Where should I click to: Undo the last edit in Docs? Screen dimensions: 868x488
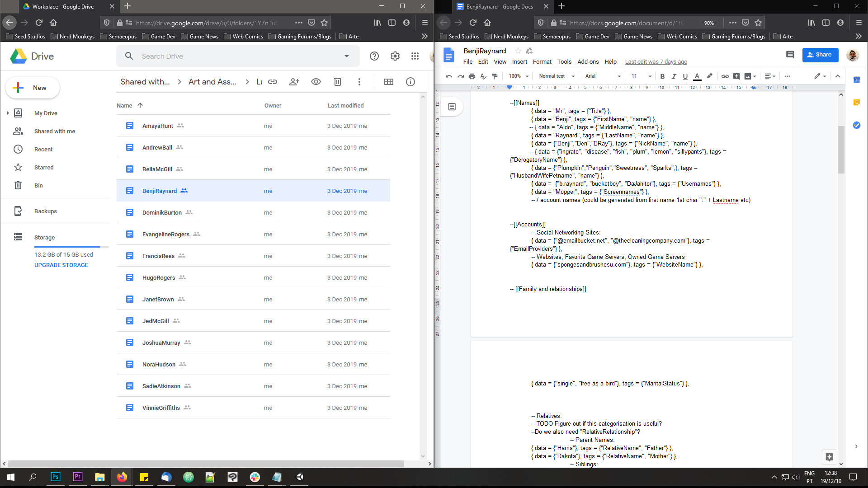click(448, 76)
